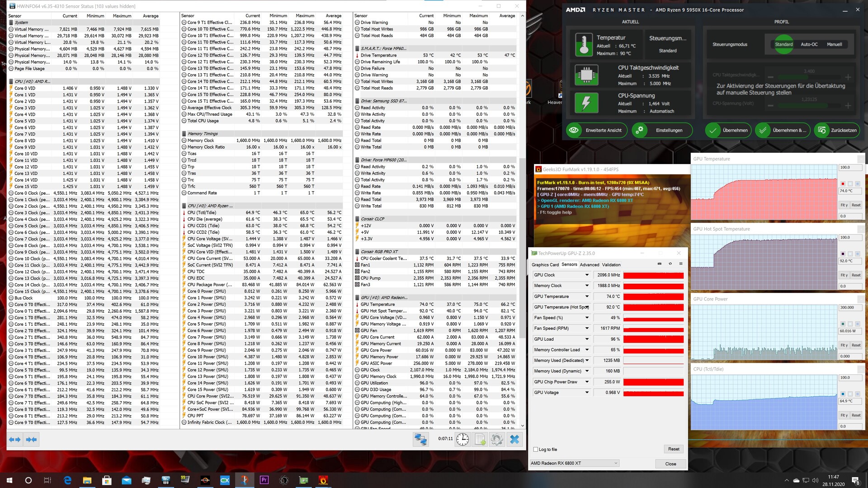Open GPU-Z hamburger menu icon

(x=681, y=264)
